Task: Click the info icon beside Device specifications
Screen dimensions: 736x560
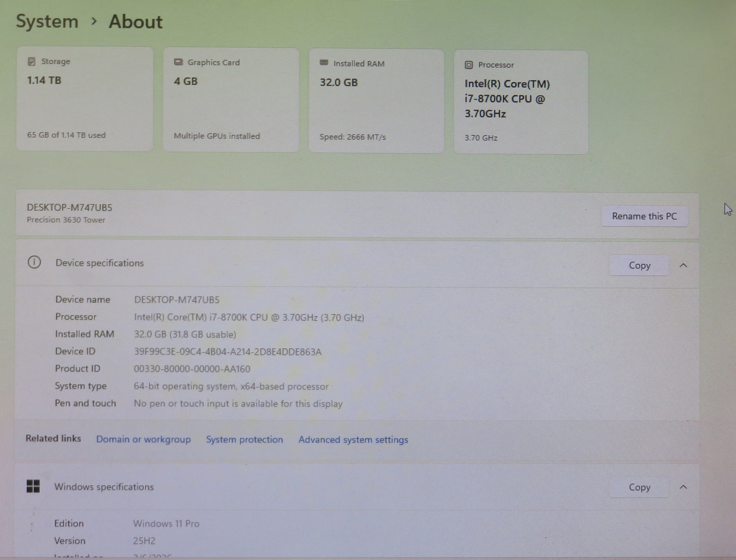Action: [34, 262]
